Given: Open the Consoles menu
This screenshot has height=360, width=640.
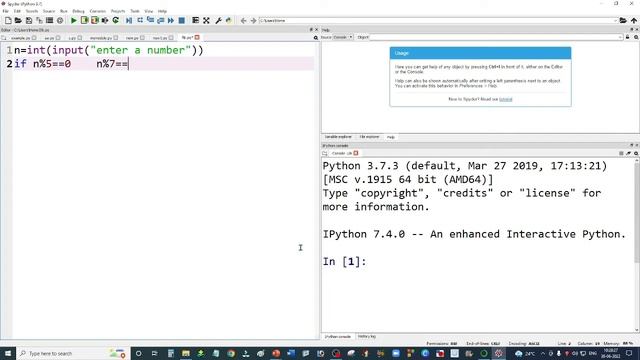Looking at the screenshot, I should [98, 11].
